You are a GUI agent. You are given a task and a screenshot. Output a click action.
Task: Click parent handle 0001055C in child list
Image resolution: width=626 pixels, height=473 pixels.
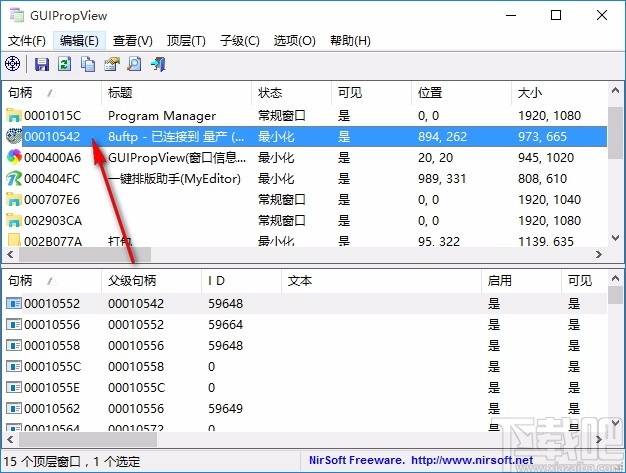point(137,388)
